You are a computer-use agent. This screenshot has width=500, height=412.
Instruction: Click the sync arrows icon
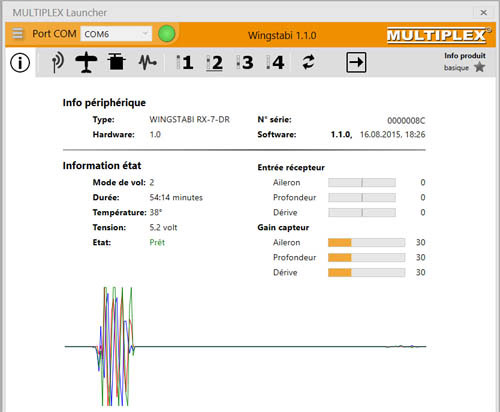click(x=308, y=62)
